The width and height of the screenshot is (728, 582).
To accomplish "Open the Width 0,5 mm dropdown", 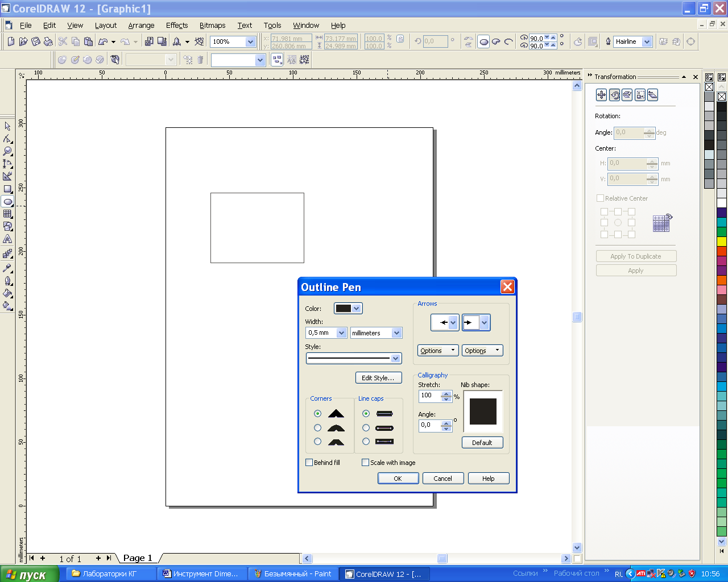I will 341,332.
